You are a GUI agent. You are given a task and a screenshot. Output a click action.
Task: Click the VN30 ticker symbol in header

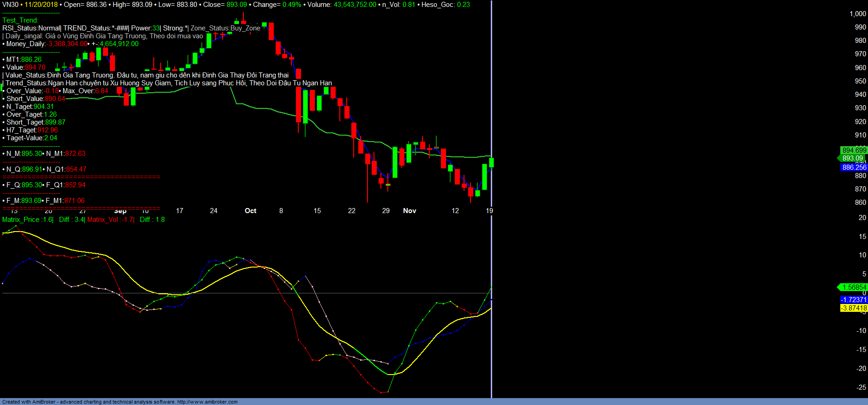click(10, 5)
